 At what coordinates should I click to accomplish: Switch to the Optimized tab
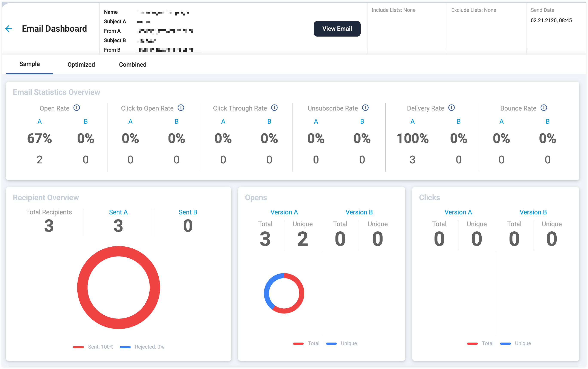tap(81, 65)
